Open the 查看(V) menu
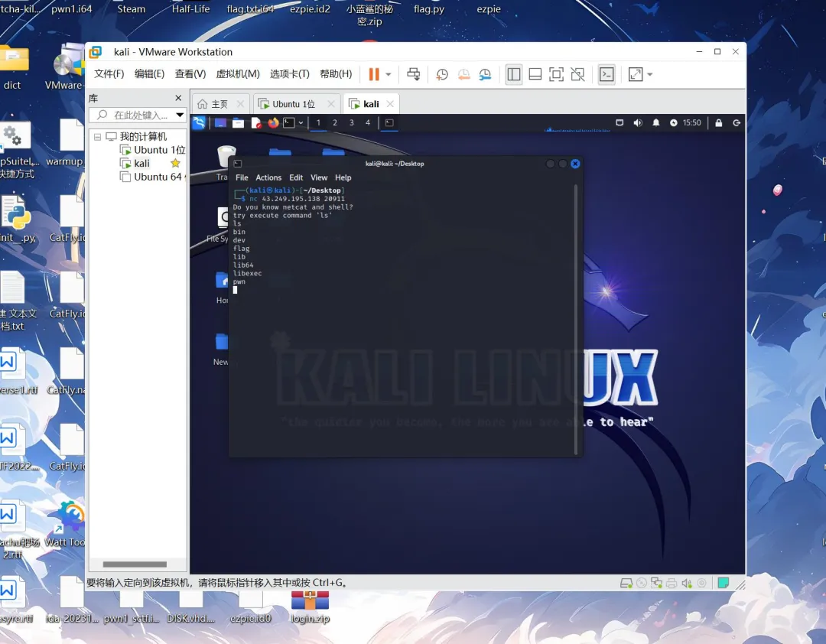 (x=190, y=73)
